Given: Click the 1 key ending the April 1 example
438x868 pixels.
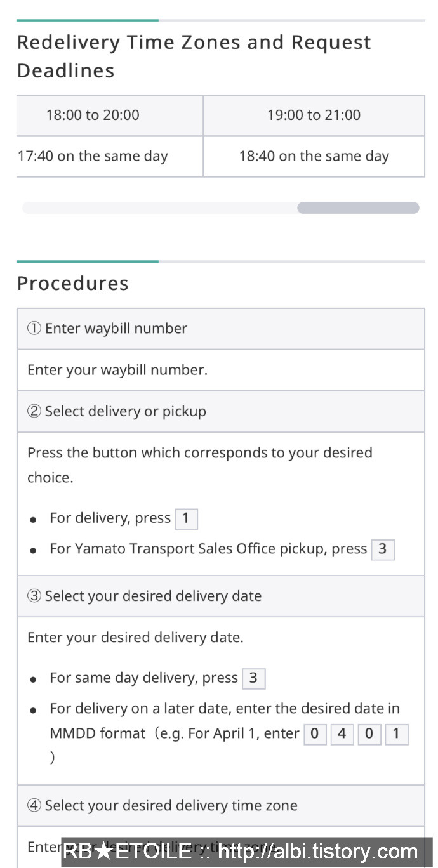Looking at the screenshot, I should pyautogui.click(x=397, y=734).
